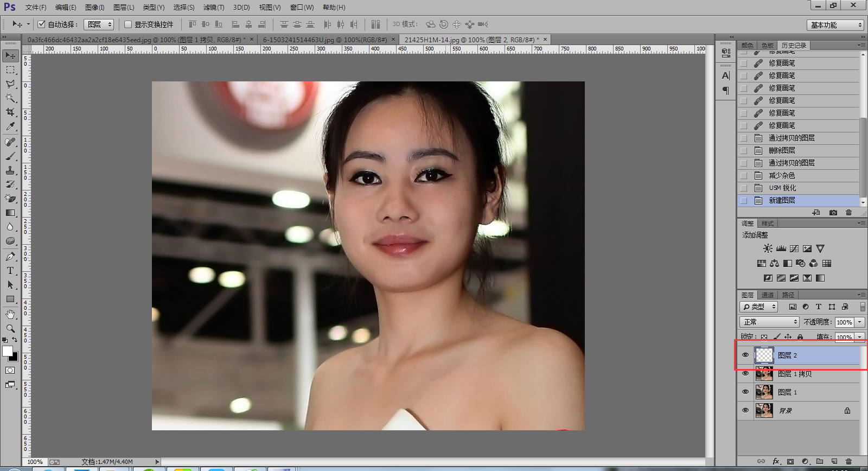Screen dimensions: 868x471
Task: Set history brush source for 新建图层
Action: tap(744, 200)
